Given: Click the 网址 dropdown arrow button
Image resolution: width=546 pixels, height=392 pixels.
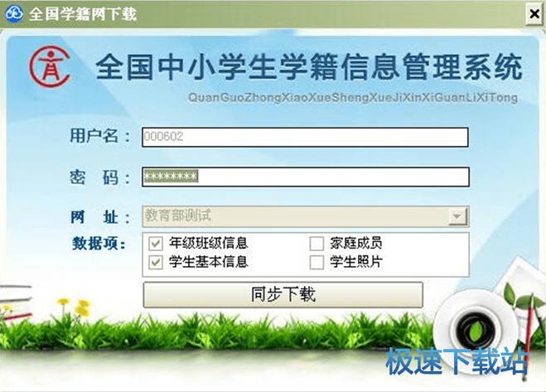Looking at the screenshot, I should tap(457, 217).
